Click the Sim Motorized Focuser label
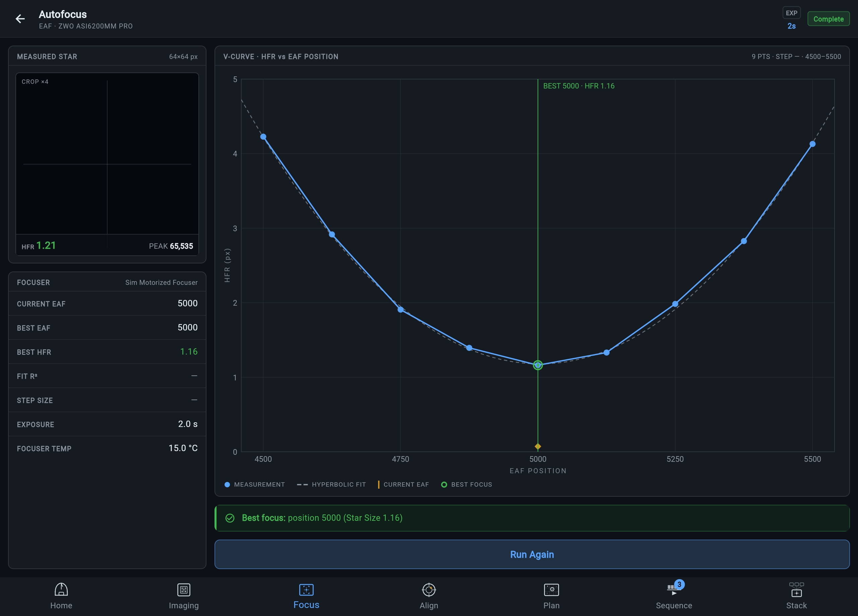The width and height of the screenshot is (858, 616). 162,283
